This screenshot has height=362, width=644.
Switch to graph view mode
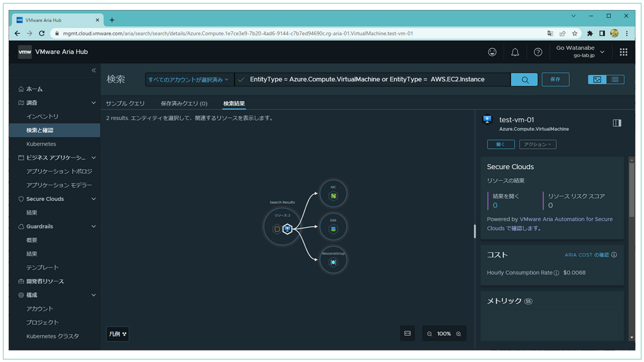tap(597, 79)
